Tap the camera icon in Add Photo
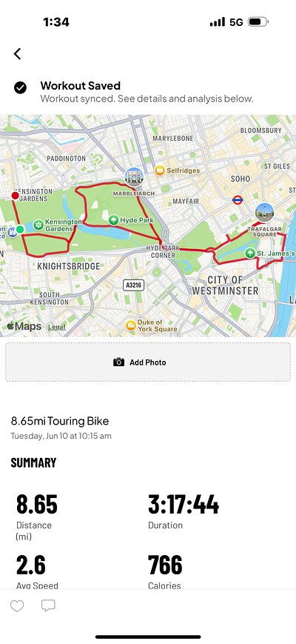This screenshot has width=296, height=644. [118, 362]
